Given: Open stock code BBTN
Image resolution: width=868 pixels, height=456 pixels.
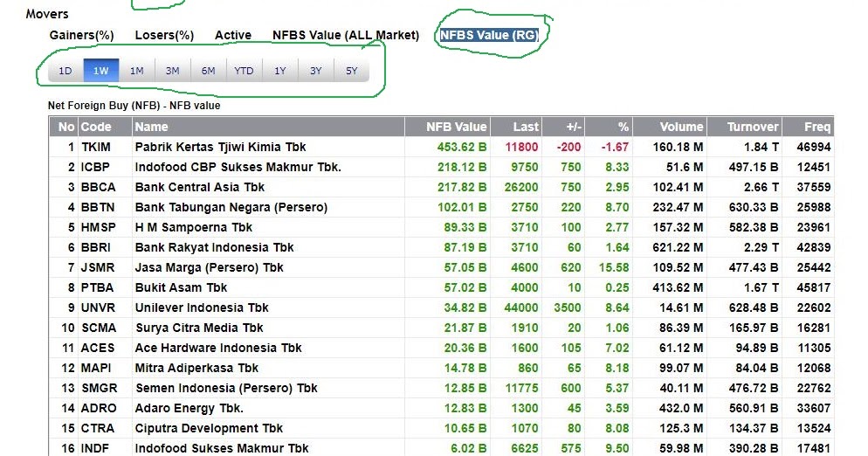Looking at the screenshot, I should pos(98,207).
